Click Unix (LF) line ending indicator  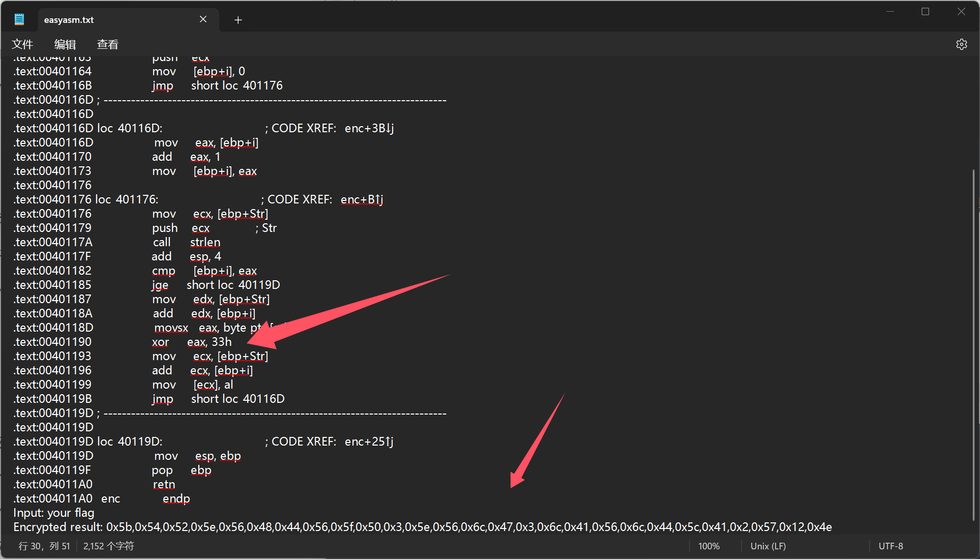coord(768,546)
